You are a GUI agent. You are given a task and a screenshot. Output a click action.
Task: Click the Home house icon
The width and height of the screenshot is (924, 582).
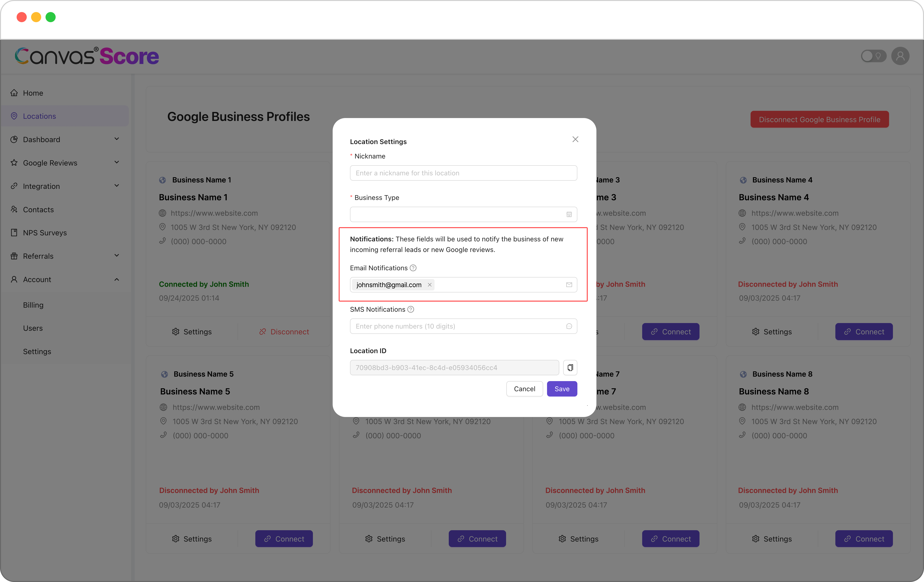[x=14, y=93]
